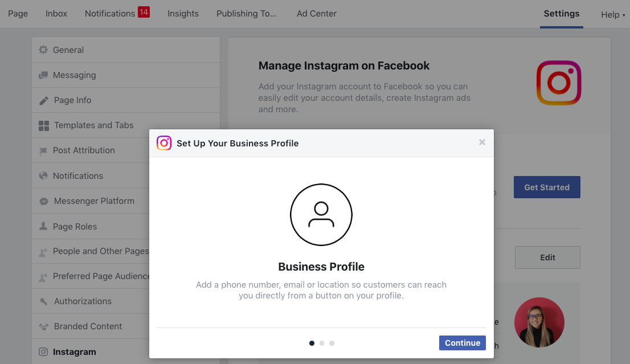Click the Messenger Platform icon
Viewport: 630px width, 364px height.
click(x=43, y=201)
